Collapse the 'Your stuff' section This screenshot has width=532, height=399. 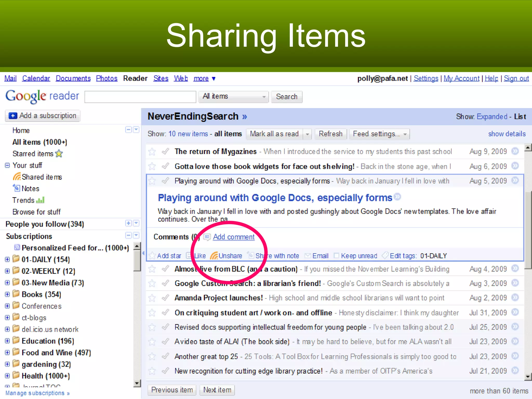[7, 165]
